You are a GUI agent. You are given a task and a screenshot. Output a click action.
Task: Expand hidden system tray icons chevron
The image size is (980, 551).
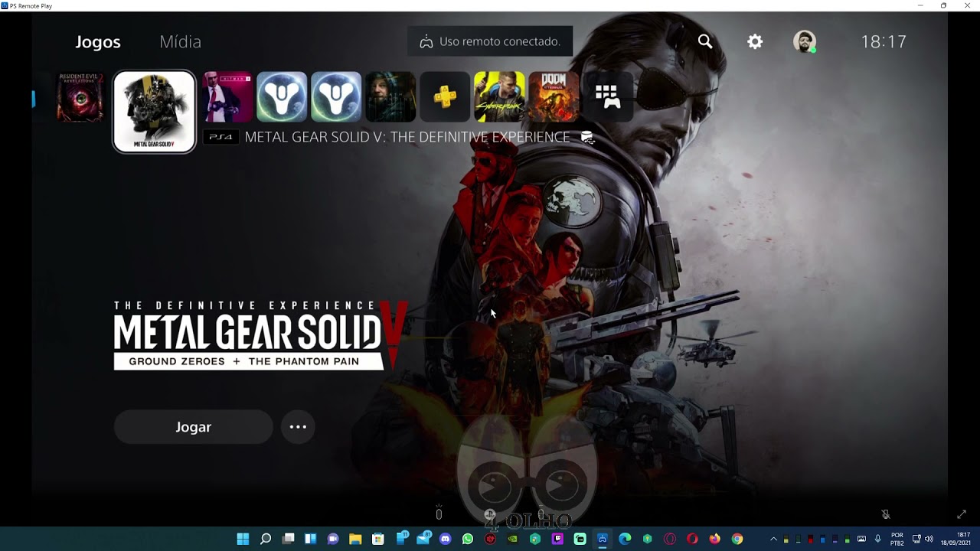click(773, 539)
